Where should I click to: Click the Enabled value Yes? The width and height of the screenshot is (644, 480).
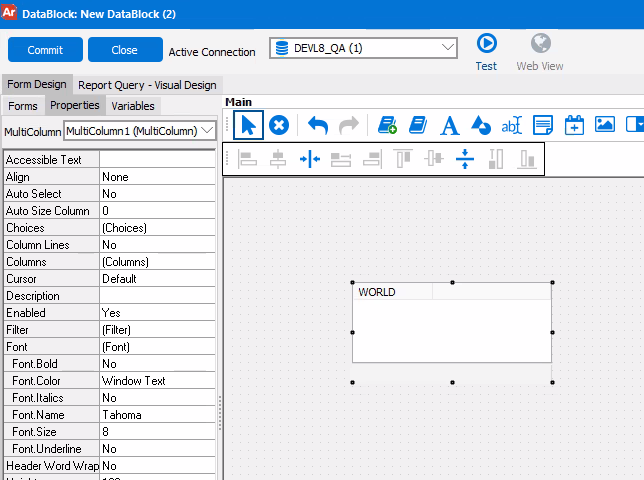tap(157, 312)
